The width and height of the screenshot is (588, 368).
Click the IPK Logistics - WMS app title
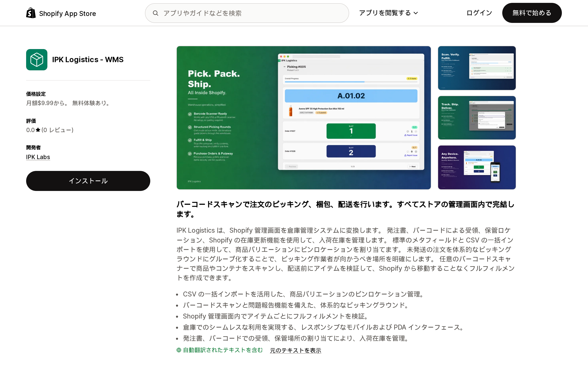click(x=88, y=60)
